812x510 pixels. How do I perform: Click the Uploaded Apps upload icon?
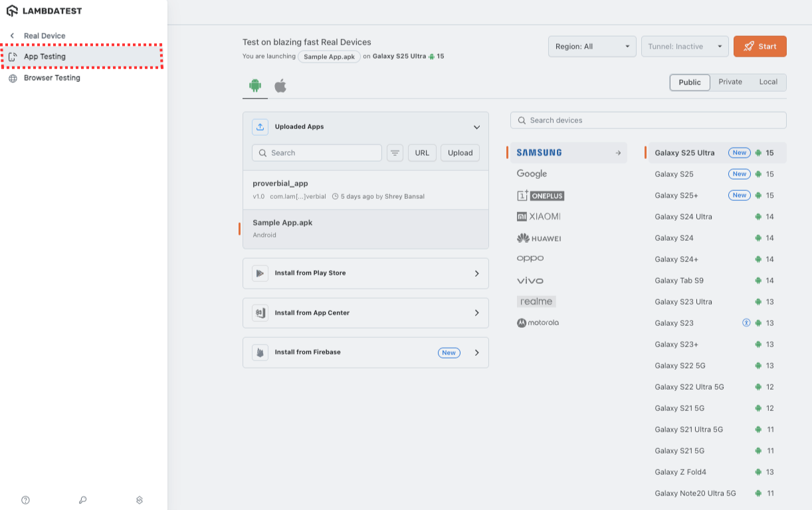(260, 126)
